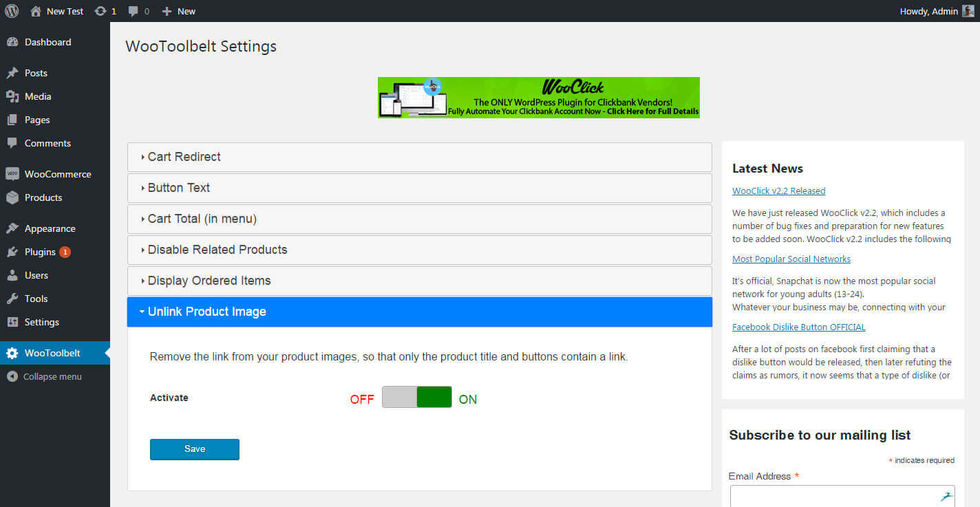Viewport: 980px width, 507px height.
Task: Click the Collapse menu arrow icon
Action: 12,376
